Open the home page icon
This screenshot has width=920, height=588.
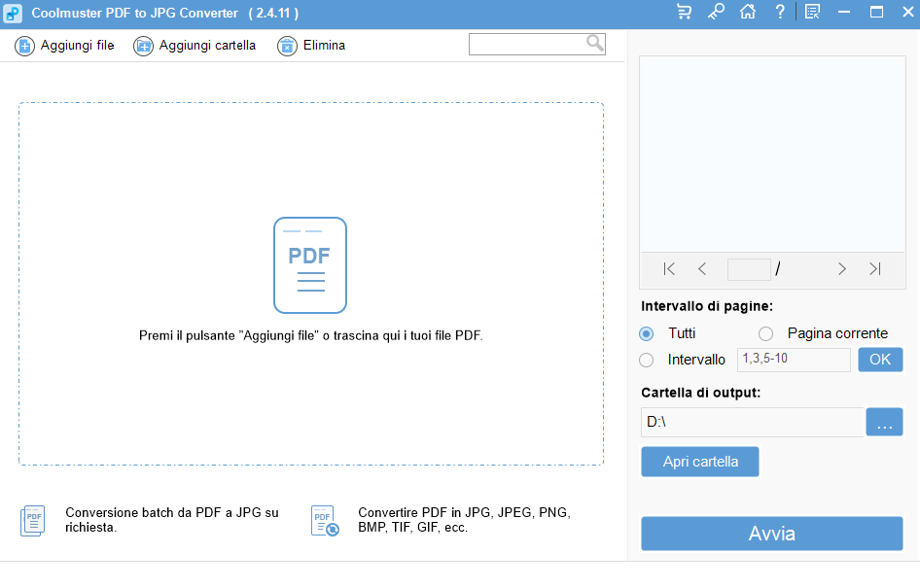point(748,12)
